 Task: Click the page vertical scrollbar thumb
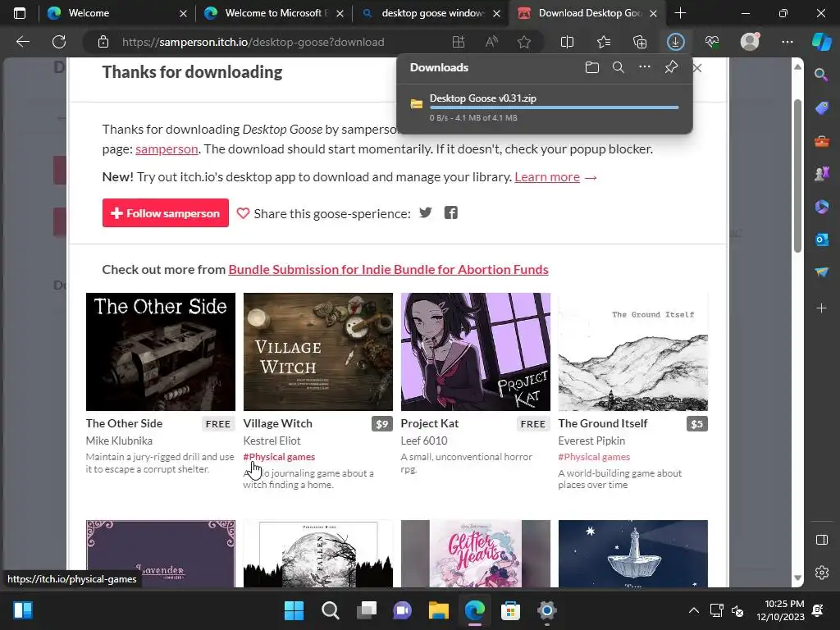(x=797, y=176)
